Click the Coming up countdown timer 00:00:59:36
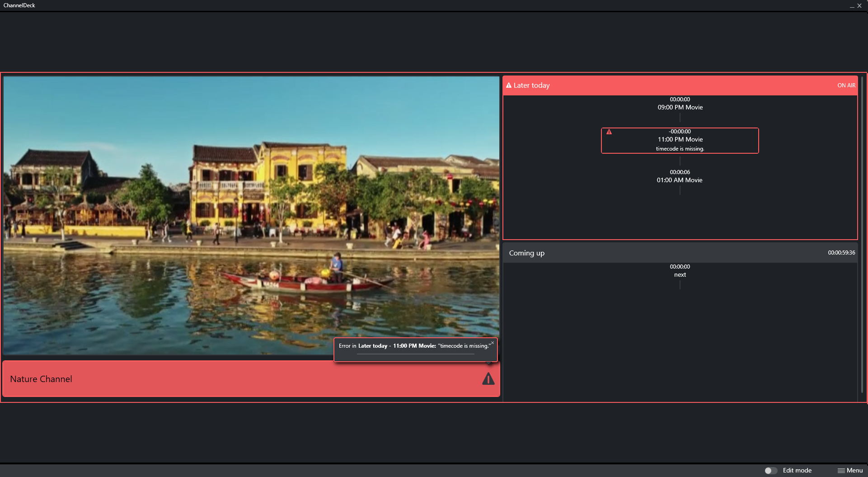Image resolution: width=868 pixels, height=477 pixels. (x=841, y=253)
